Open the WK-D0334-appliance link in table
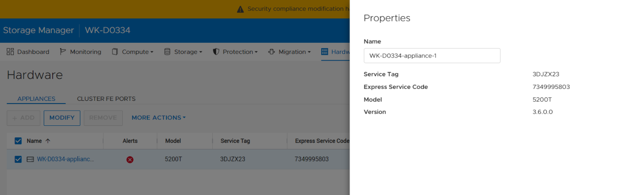The width and height of the screenshot is (644, 195). click(x=65, y=159)
